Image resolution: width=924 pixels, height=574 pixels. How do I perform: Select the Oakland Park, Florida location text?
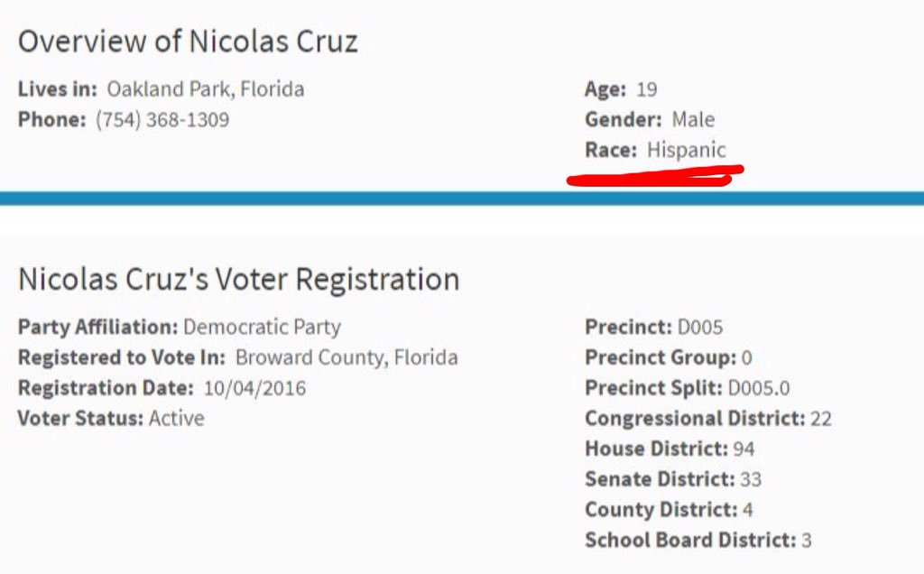coord(206,89)
